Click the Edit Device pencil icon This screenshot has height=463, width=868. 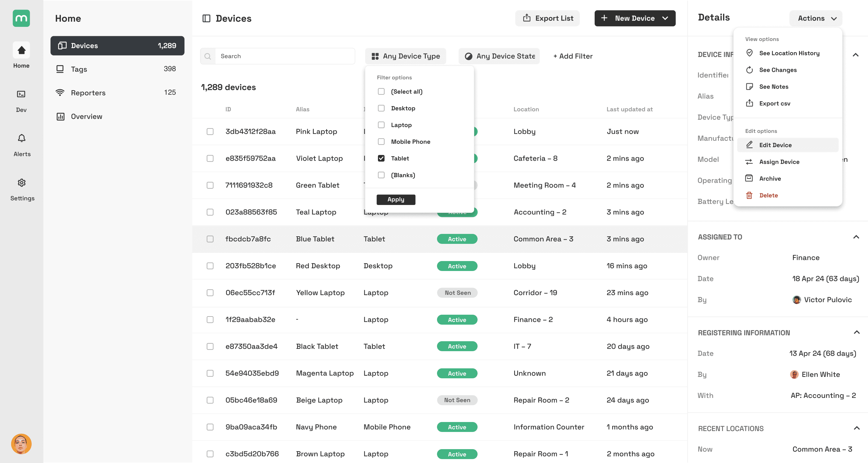749,145
